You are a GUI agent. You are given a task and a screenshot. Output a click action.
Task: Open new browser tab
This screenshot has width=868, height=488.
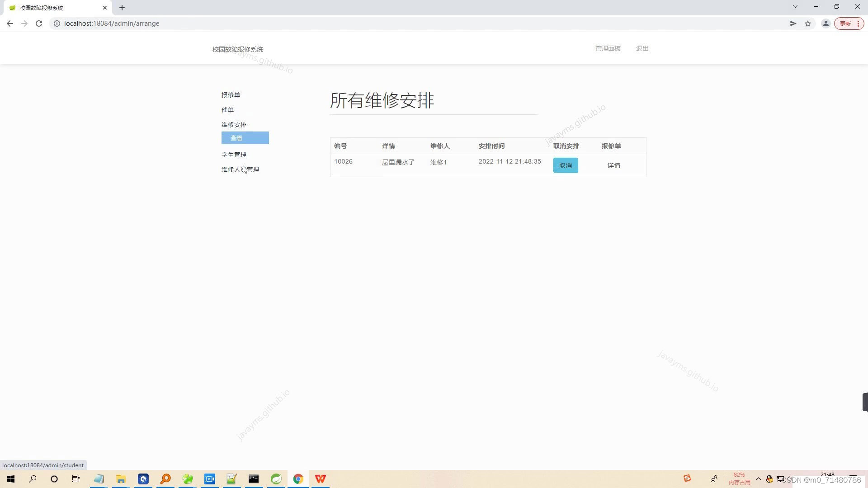coord(122,8)
